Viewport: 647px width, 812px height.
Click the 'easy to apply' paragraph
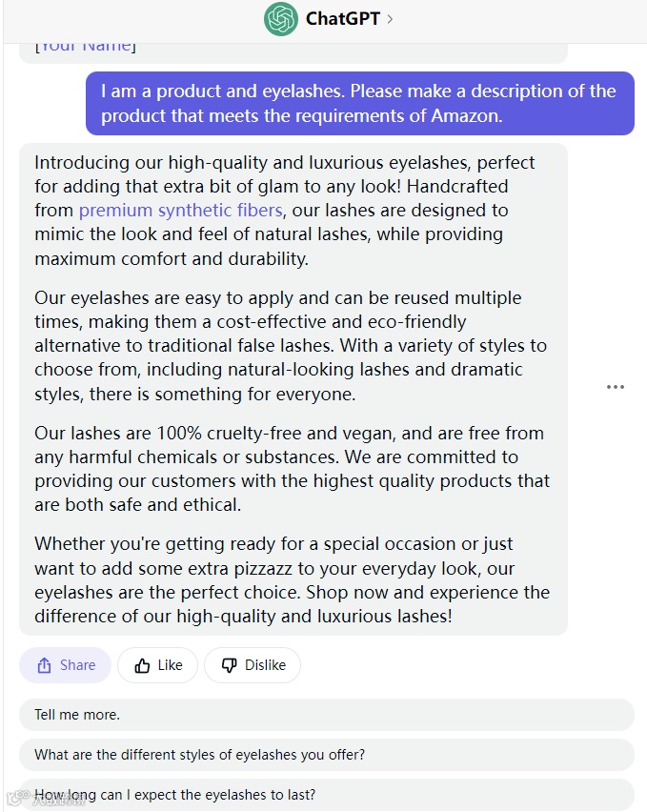[291, 346]
